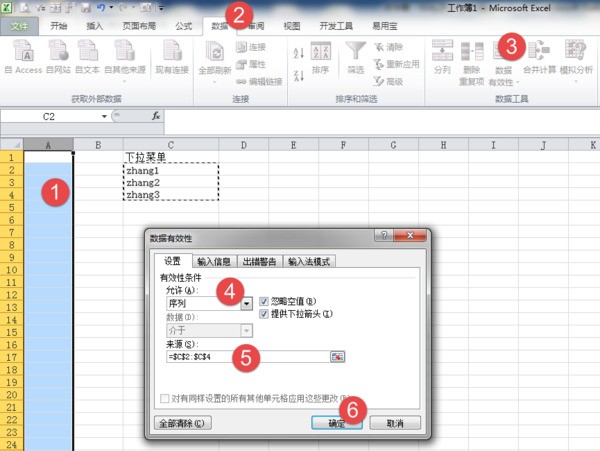Viewport: 600px width, 451px height.
Task: Click the Select All corner button
Action: [x=12, y=145]
